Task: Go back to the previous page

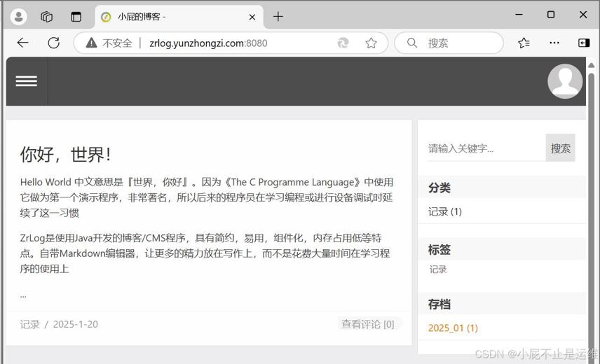Action: pos(22,43)
